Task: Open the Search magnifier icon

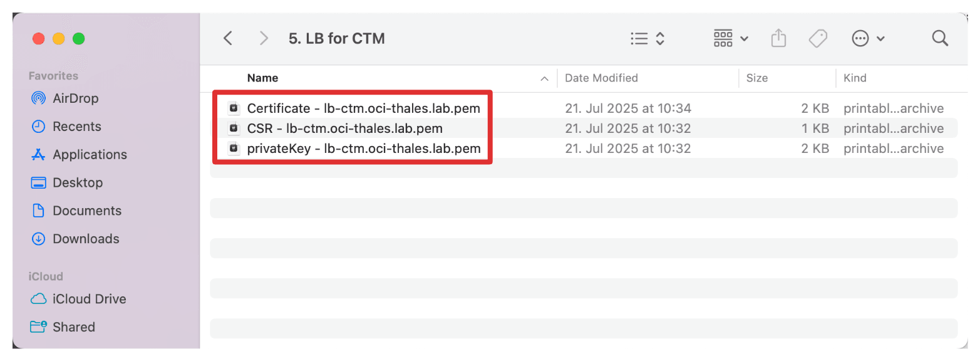Action: (x=940, y=39)
